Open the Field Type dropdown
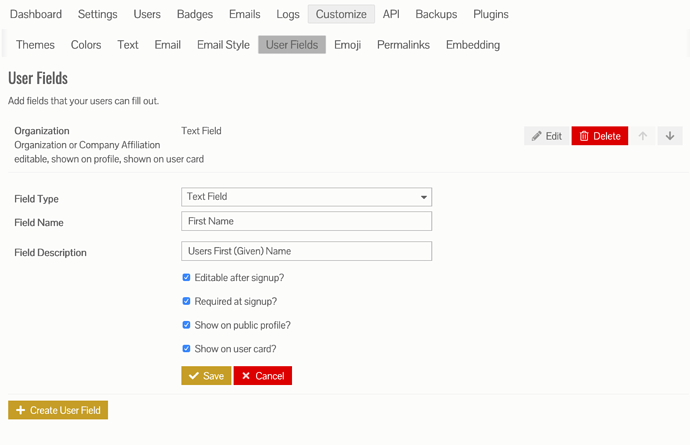 tap(306, 197)
